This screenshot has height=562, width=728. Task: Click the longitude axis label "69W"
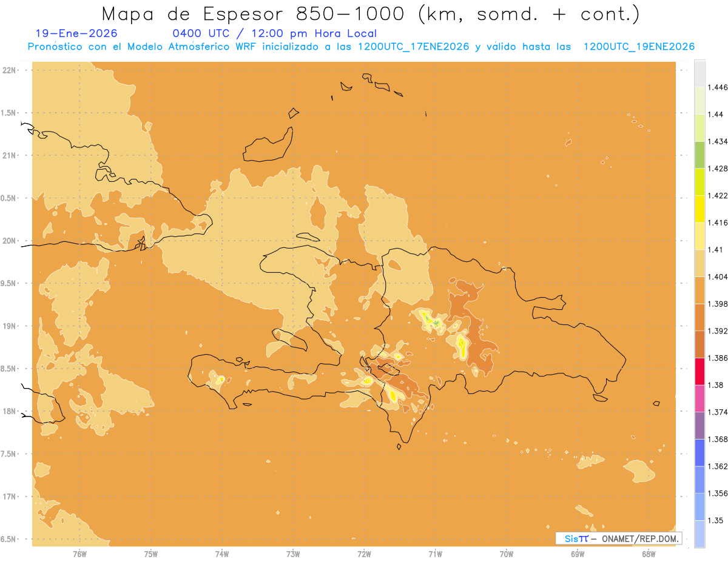click(x=577, y=554)
